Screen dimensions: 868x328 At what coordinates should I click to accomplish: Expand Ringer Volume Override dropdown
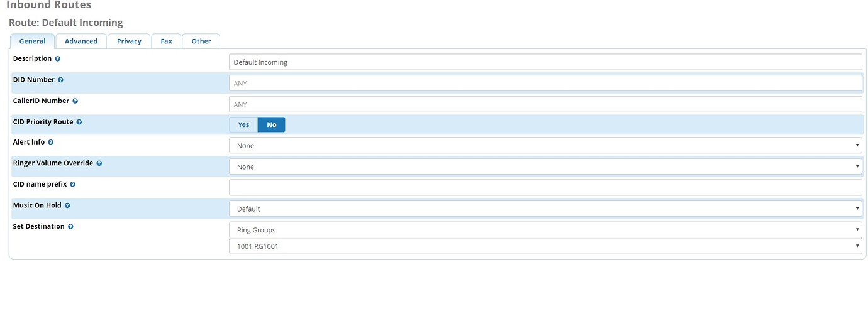[x=545, y=167]
